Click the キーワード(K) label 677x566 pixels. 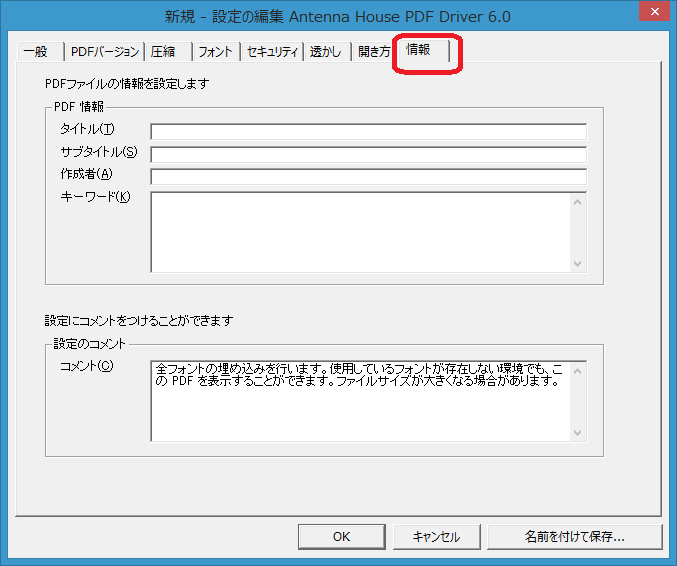[95, 197]
